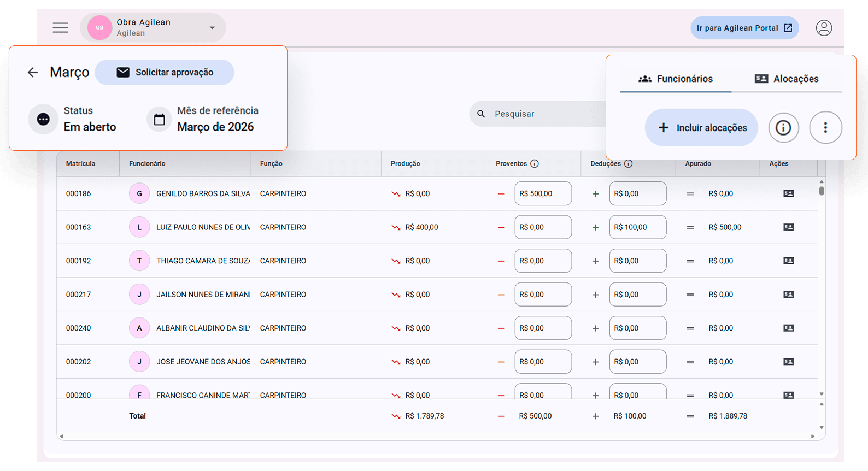
Task: Go back using arrow beside Março
Action: pyautogui.click(x=33, y=72)
